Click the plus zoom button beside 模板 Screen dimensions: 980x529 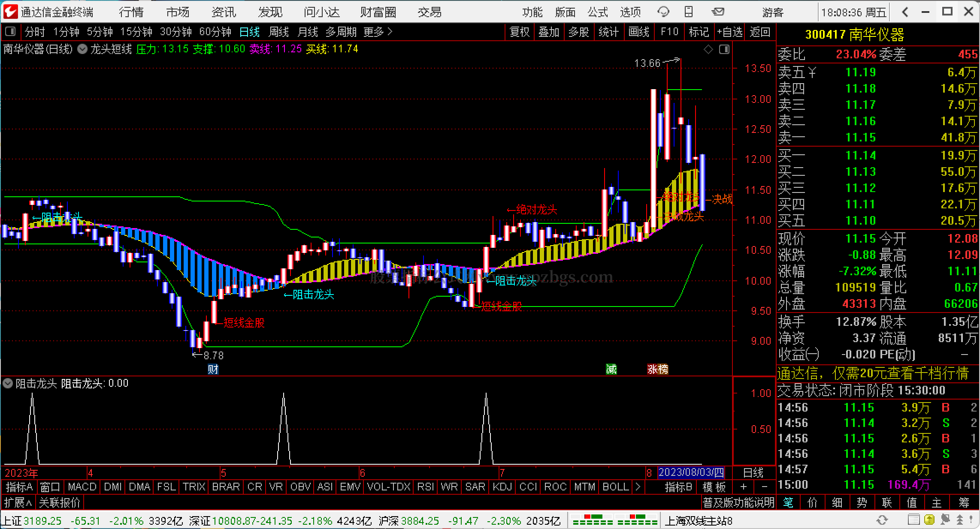click(744, 487)
